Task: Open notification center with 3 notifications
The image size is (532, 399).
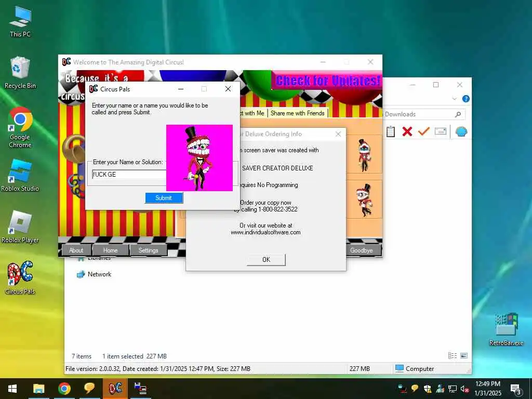Action: [515, 389]
